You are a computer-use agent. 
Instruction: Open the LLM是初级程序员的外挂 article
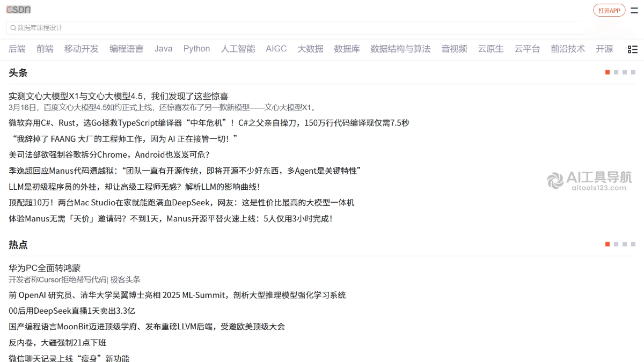click(134, 187)
